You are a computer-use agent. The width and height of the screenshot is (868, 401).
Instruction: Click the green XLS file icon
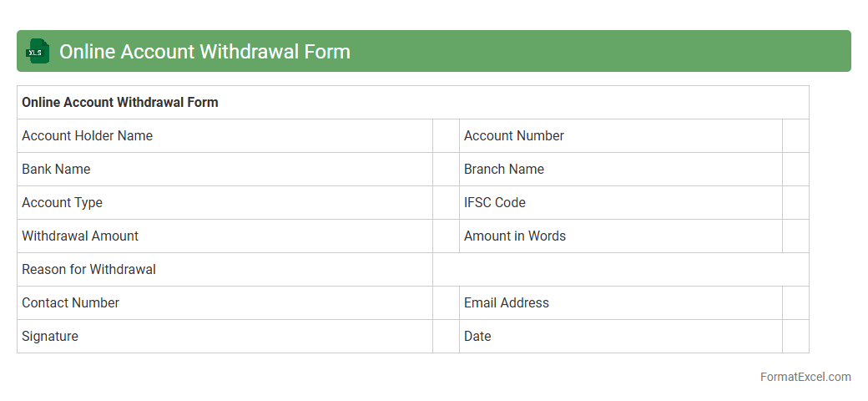point(37,52)
